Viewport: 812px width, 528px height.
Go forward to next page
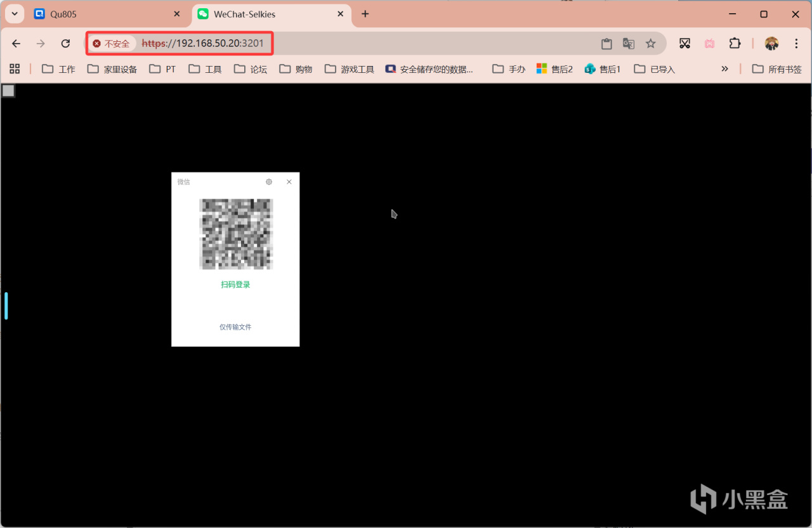[41, 43]
